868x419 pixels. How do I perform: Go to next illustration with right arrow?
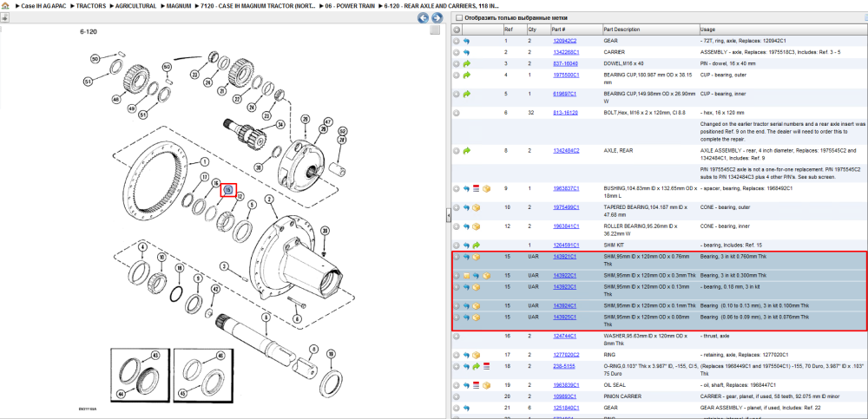[437, 18]
